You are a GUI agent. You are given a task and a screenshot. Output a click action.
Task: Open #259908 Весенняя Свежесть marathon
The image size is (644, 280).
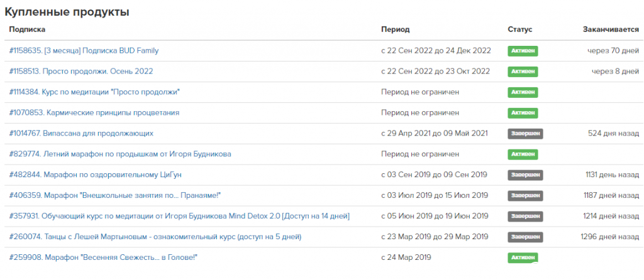click(x=104, y=257)
